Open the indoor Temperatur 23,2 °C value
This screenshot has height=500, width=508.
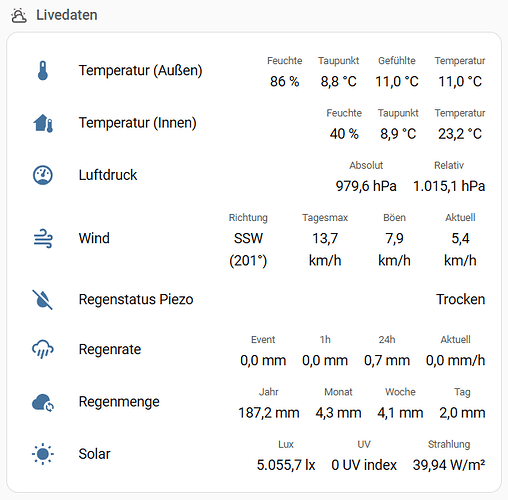click(x=460, y=134)
